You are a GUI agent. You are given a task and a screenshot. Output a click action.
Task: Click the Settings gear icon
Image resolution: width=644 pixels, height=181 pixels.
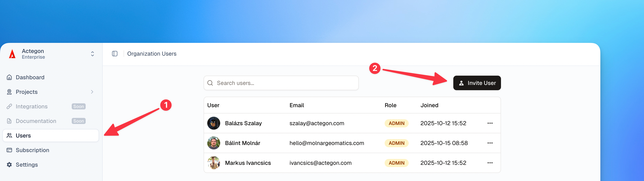coord(9,164)
